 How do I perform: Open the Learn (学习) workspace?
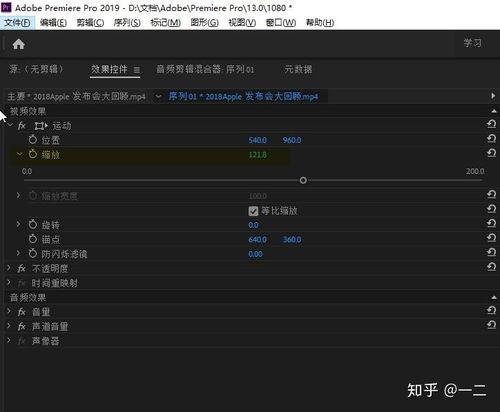coord(473,43)
